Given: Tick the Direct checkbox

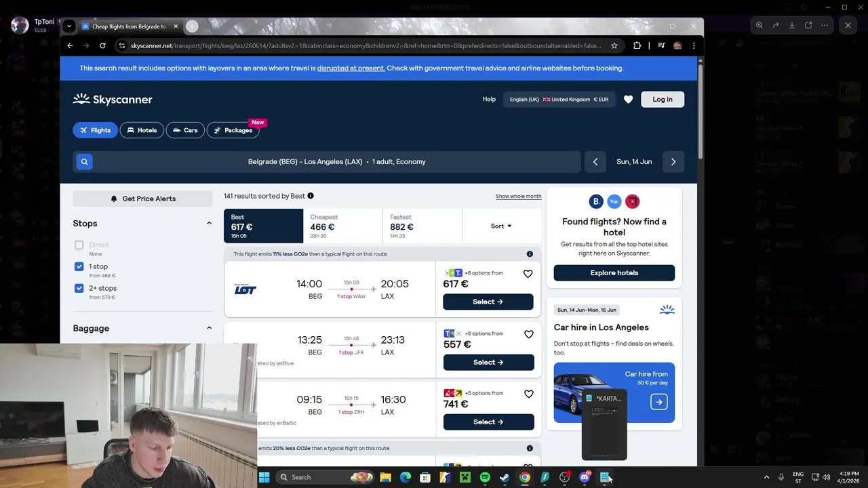Looking at the screenshot, I should (79, 245).
